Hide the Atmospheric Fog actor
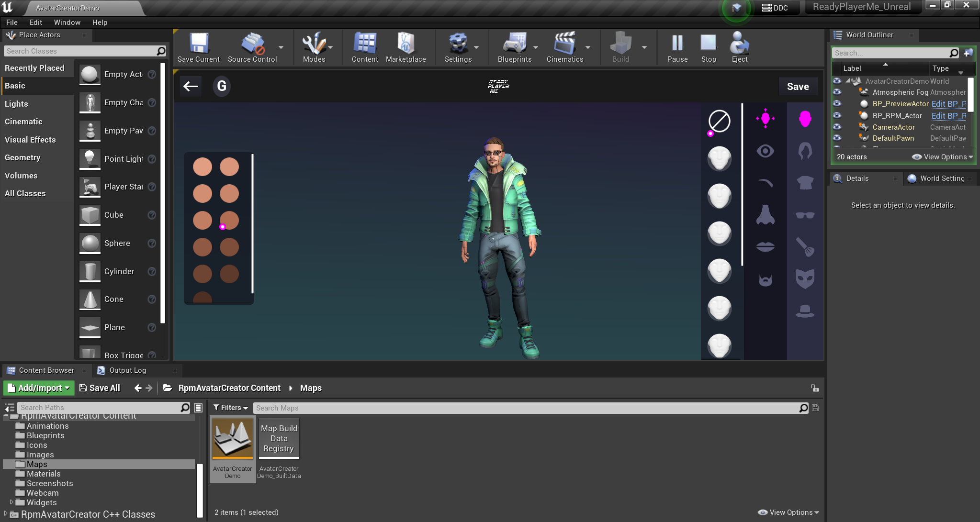 click(837, 92)
